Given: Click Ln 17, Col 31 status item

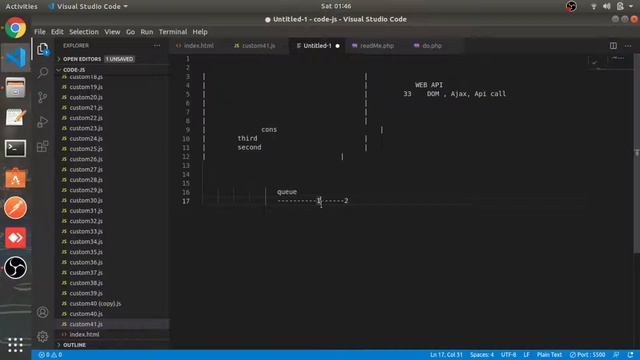Looking at the screenshot, I should pos(446,355).
